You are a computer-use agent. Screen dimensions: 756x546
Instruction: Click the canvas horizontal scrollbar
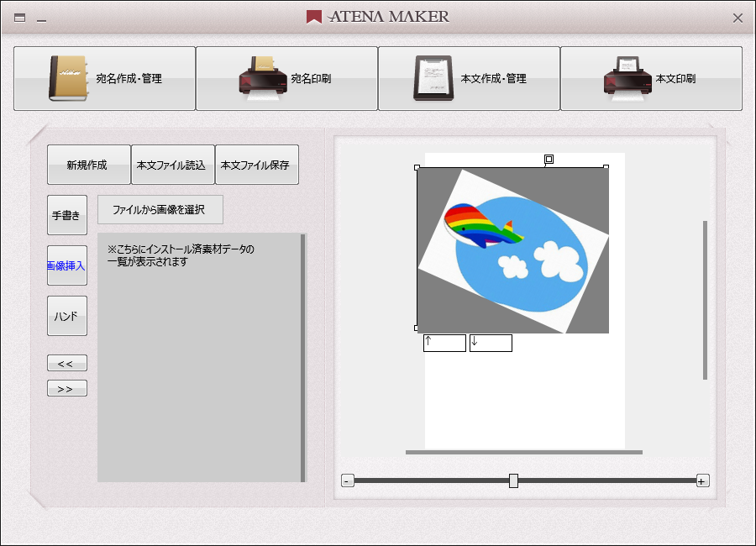click(x=524, y=452)
